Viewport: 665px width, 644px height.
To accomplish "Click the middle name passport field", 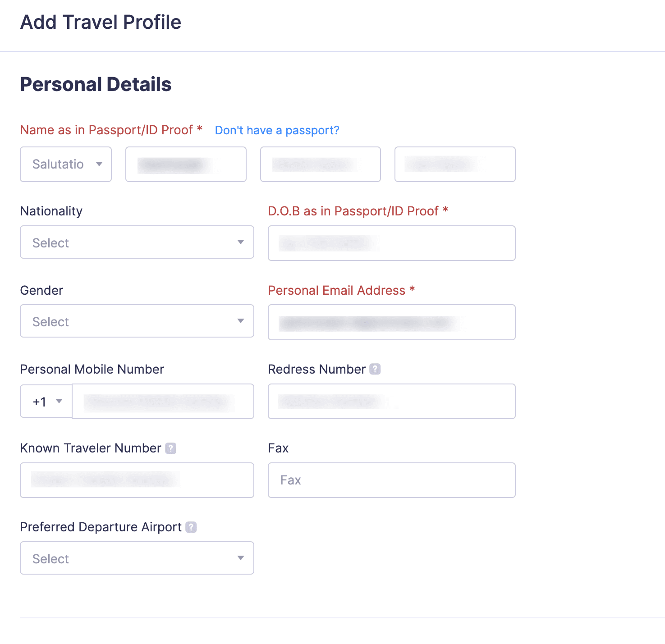I will click(x=320, y=164).
